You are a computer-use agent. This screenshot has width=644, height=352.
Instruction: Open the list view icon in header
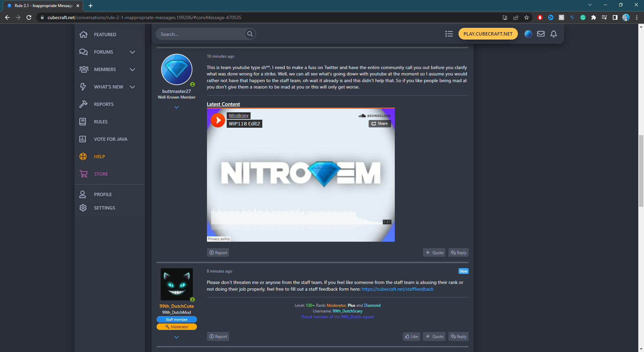point(449,34)
